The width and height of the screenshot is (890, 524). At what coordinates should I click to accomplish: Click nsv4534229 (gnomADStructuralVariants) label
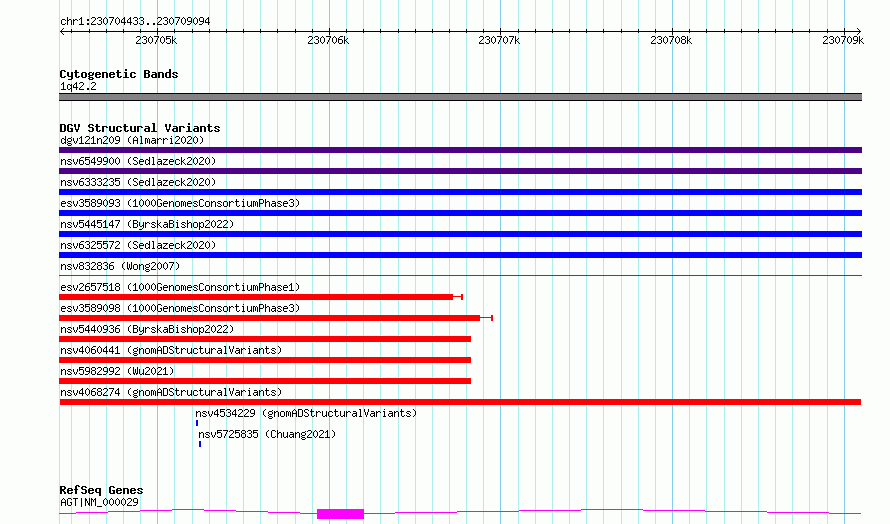(x=306, y=413)
